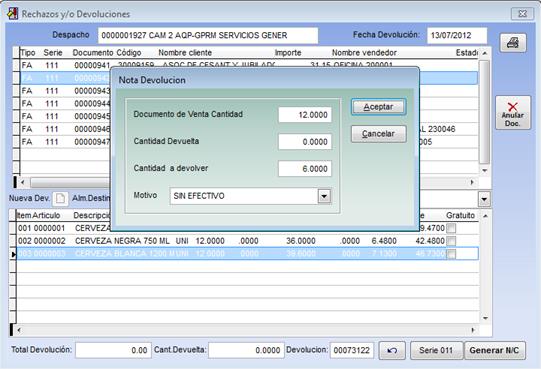
Task: Click the Generar N/C button
Action: pos(494,350)
